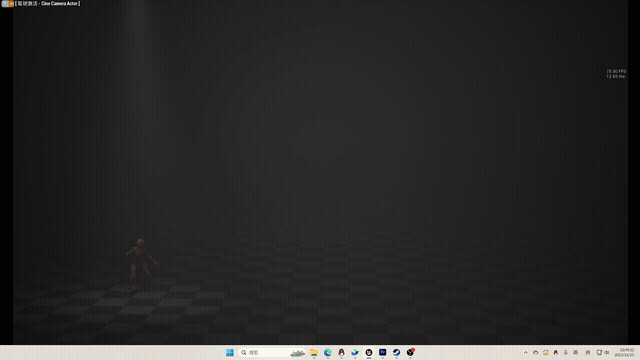The image size is (640, 360).
Task: Click the orange pilot camera icon
Action: 11,3
